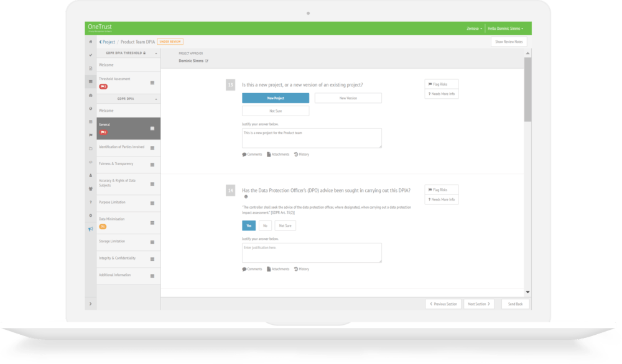Collapse GDPR DPIA section
This screenshot has width=622, height=364.
tap(156, 99)
